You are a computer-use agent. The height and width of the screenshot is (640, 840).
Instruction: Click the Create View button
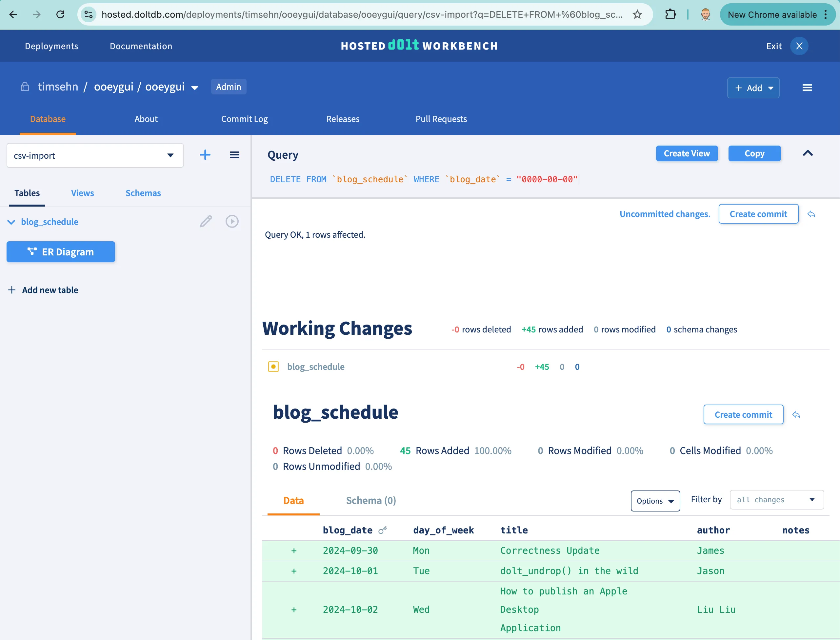pos(687,153)
